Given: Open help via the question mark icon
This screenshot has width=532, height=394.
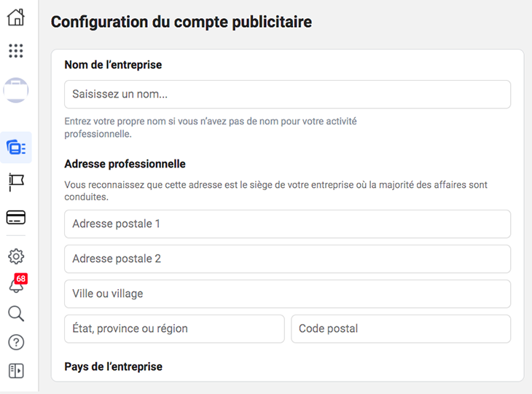Looking at the screenshot, I should click(x=15, y=342).
